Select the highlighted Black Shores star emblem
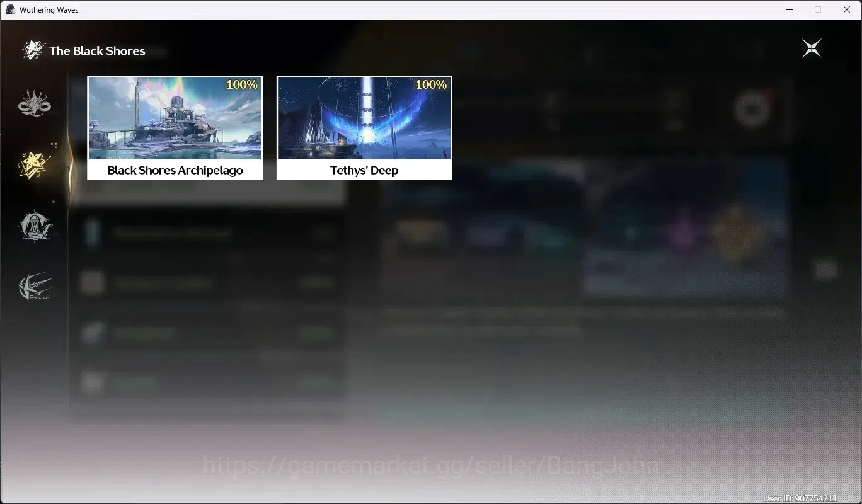 click(x=35, y=165)
